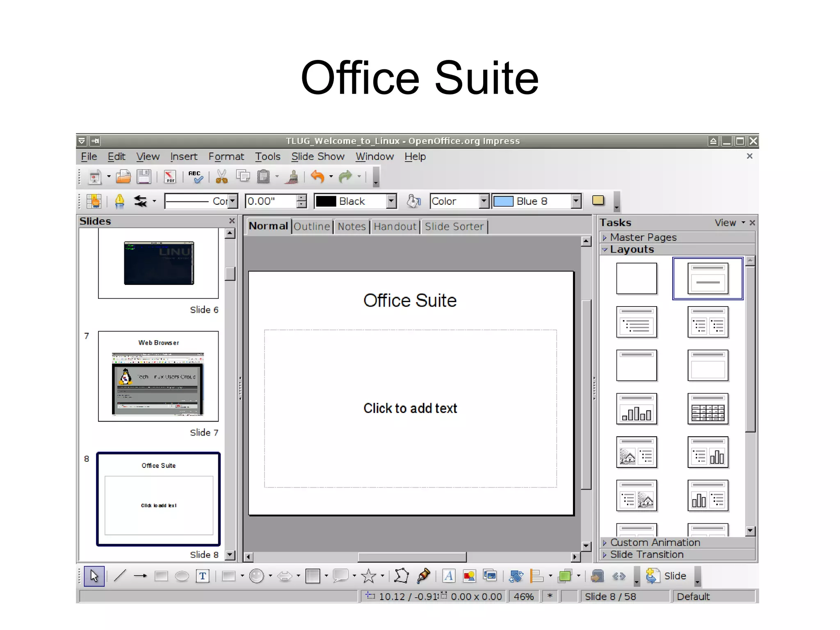The width and height of the screenshot is (840, 630).
Task: Open the File menu
Action: [89, 156]
